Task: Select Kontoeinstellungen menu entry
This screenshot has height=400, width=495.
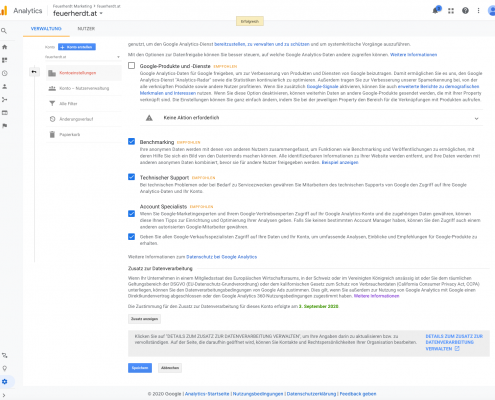Action: [x=84, y=73]
